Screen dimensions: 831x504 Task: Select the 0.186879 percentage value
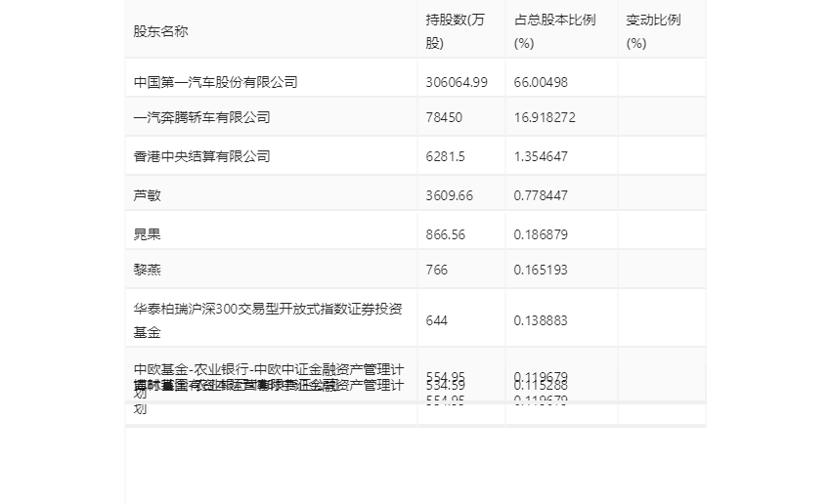pos(541,234)
